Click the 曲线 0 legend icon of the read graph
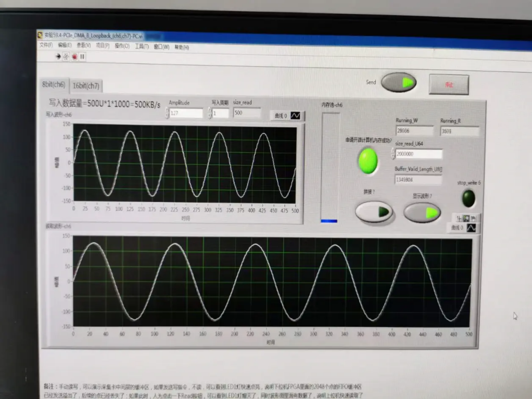532x399 pixels. 471,228
